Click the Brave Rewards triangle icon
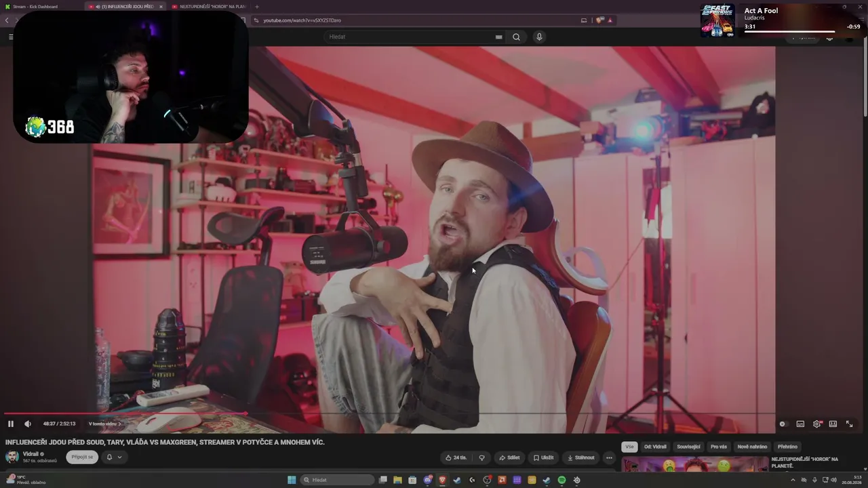 click(610, 20)
